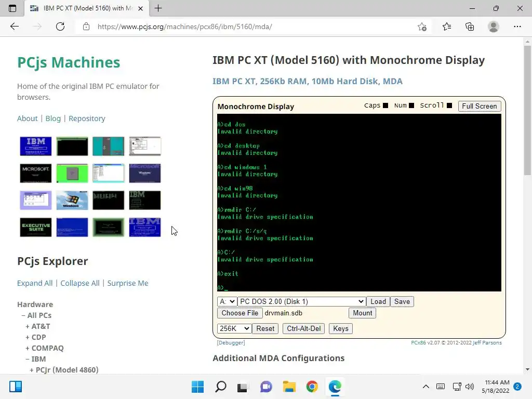Screen dimensions: 532x399
Task: Go back with the browser back arrow
Action: (x=14, y=26)
